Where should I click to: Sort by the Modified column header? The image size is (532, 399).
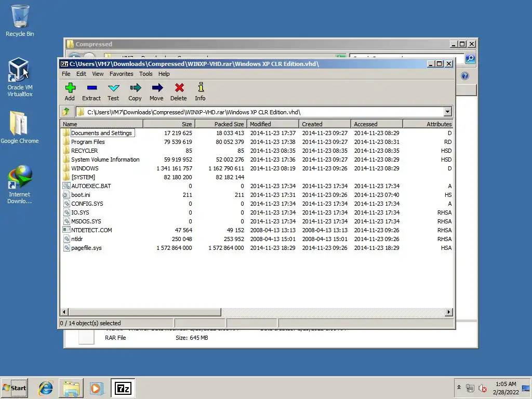[273, 124]
